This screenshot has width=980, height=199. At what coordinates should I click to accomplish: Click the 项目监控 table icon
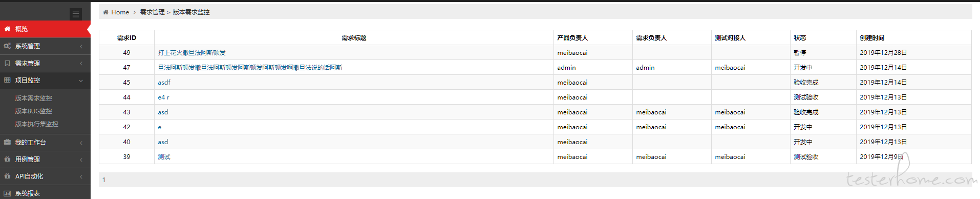[x=7, y=81]
